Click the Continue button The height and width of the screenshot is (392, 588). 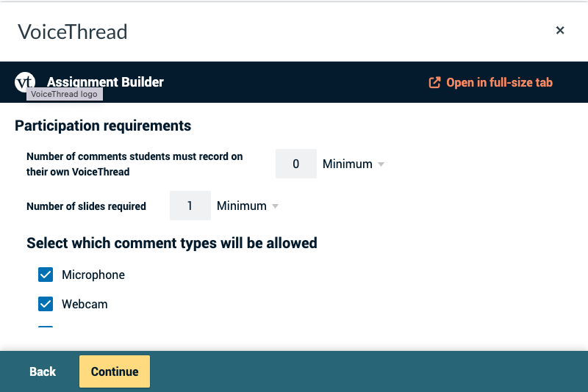click(115, 371)
